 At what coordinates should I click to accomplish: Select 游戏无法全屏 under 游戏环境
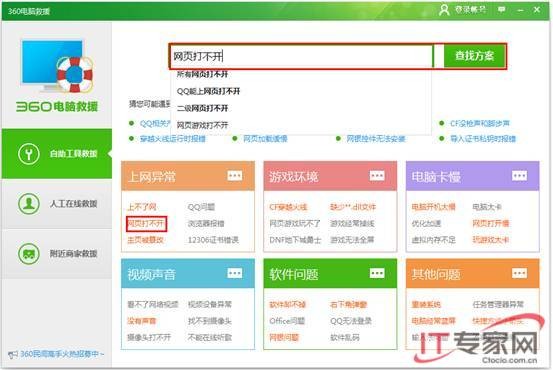352,240
